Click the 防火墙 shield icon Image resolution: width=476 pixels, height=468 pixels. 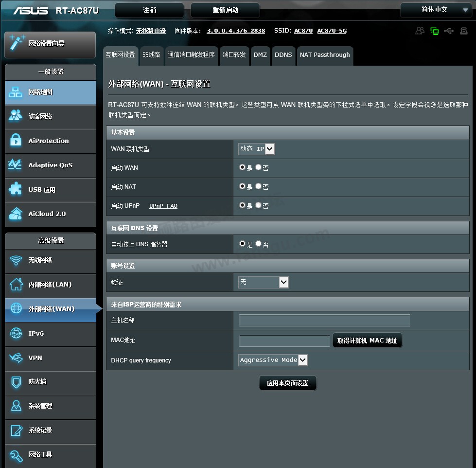16,382
